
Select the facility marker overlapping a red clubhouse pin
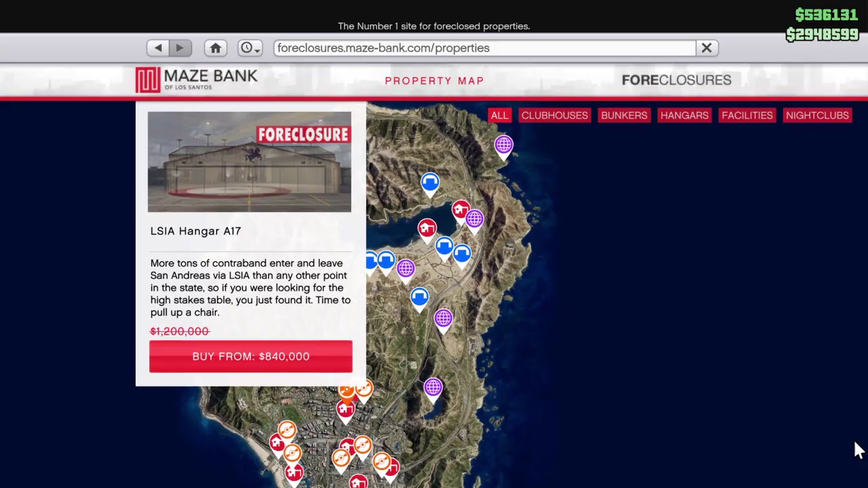[x=474, y=220]
